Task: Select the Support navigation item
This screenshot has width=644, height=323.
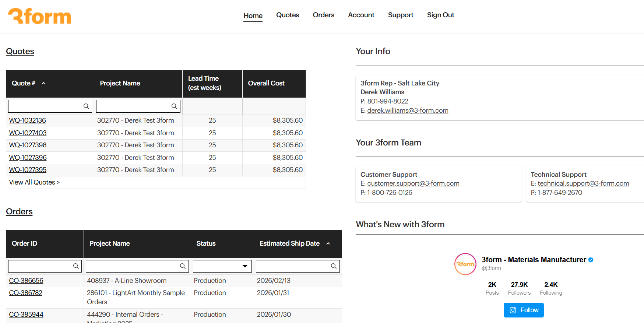Action: tap(401, 15)
